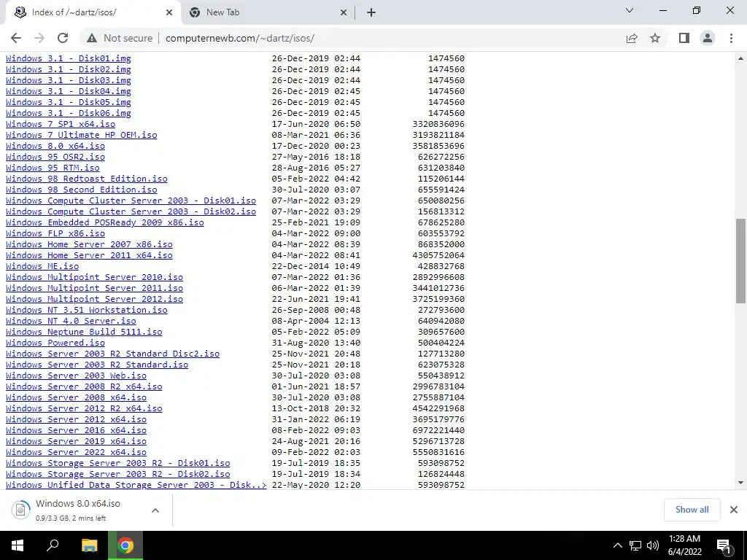Download Windows Server 2022 x64.iso
The image size is (747, 560).
click(x=76, y=453)
